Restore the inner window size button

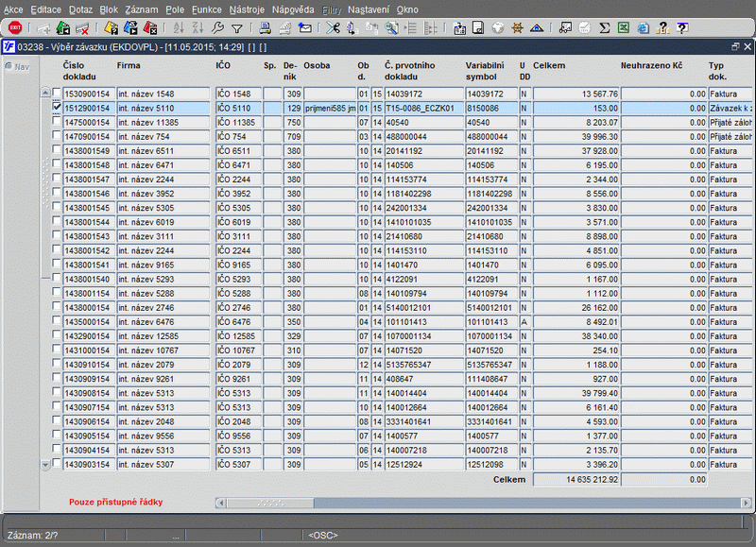[x=735, y=46]
